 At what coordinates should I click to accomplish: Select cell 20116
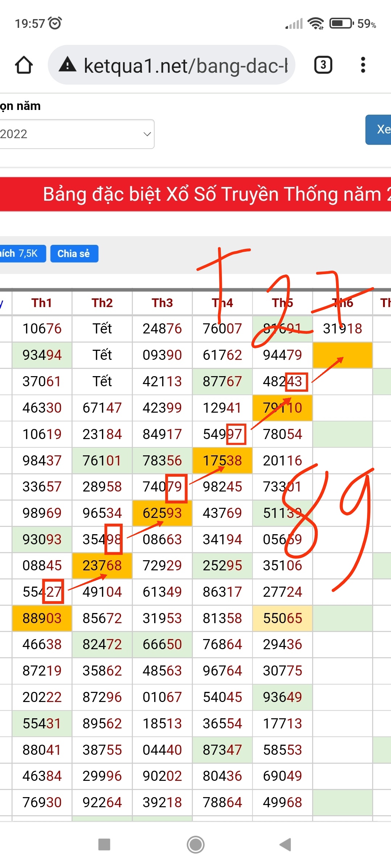(x=282, y=461)
